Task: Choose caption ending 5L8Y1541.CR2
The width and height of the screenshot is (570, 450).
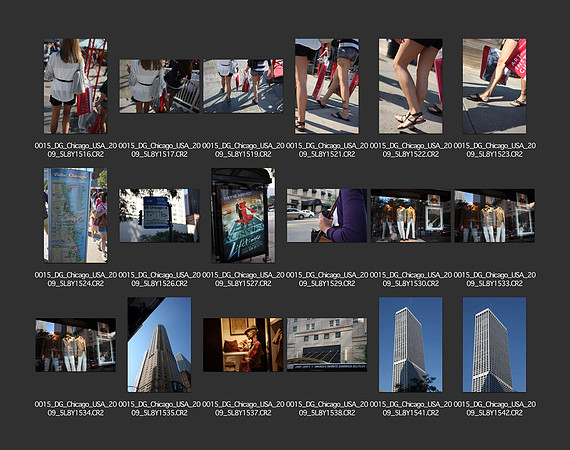Action: [411, 409]
